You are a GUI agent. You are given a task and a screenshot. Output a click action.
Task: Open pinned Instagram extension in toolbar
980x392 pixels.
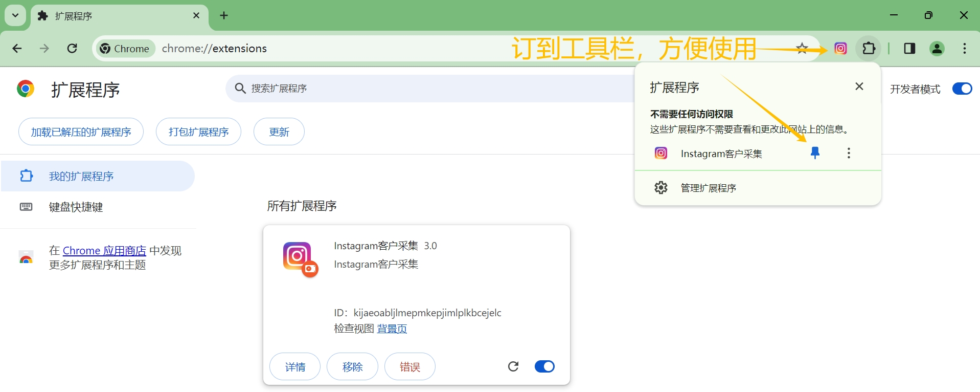840,49
